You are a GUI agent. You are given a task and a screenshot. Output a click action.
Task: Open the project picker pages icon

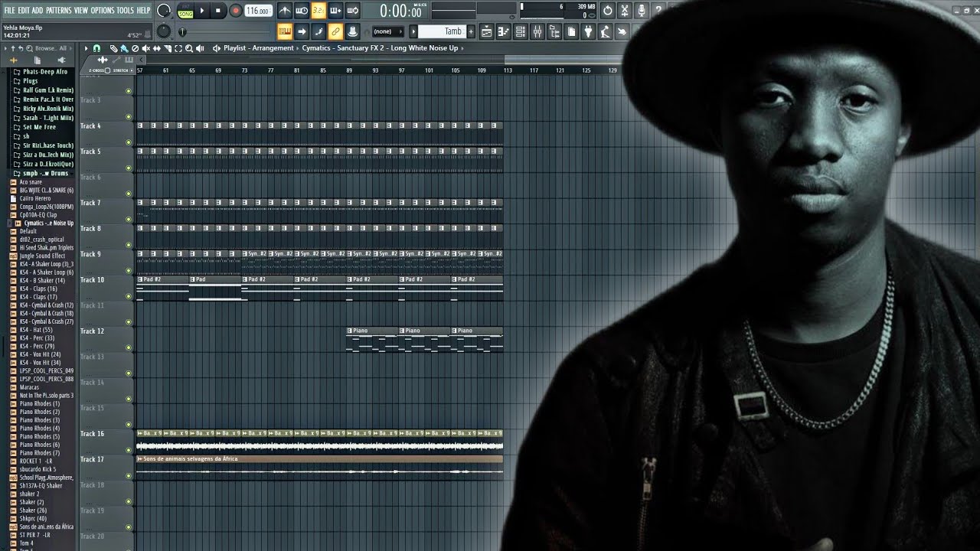point(571,31)
